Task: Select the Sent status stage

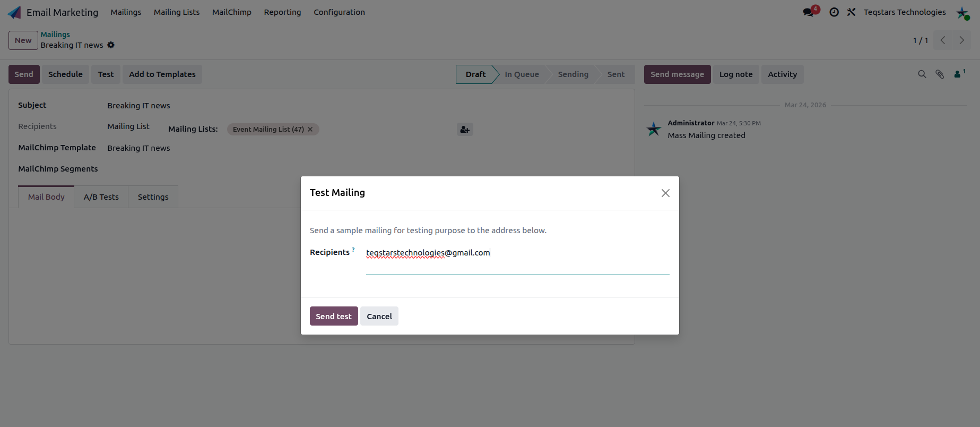Action: (616, 74)
